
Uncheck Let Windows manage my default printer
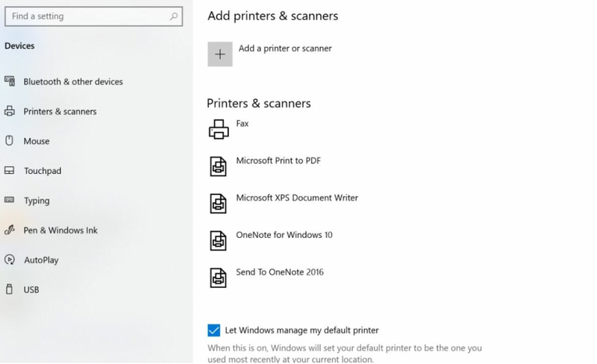point(214,330)
